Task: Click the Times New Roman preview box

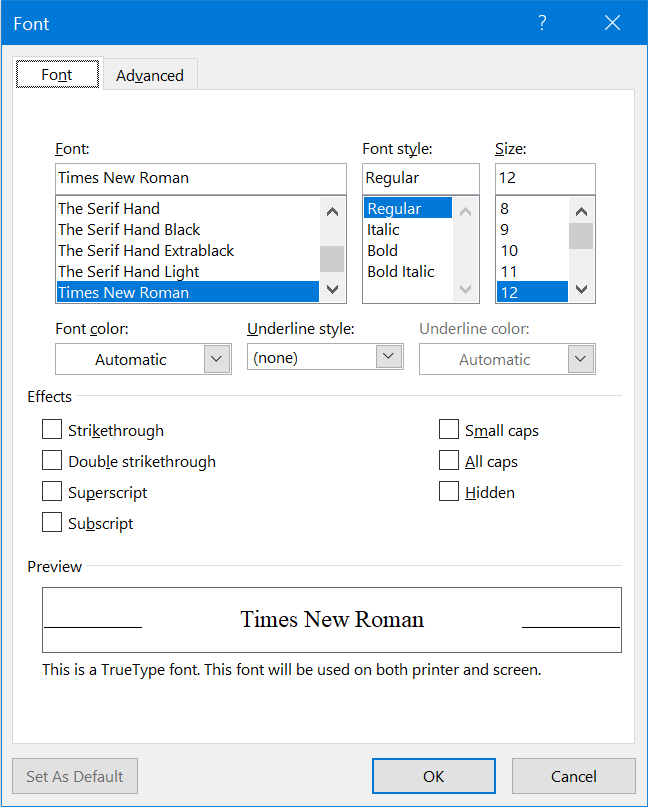Action: pyautogui.click(x=332, y=620)
